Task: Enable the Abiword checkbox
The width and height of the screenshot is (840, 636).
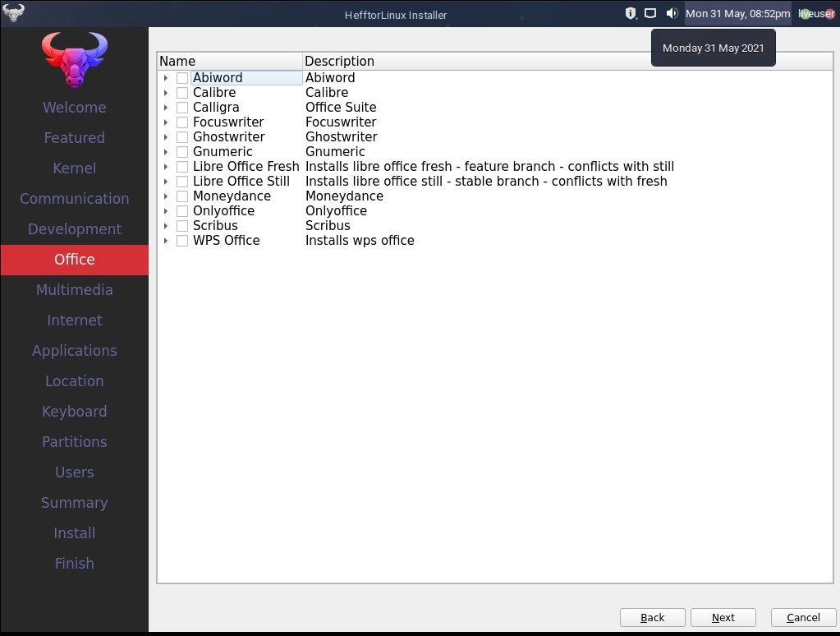Action: click(x=182, y=78)
